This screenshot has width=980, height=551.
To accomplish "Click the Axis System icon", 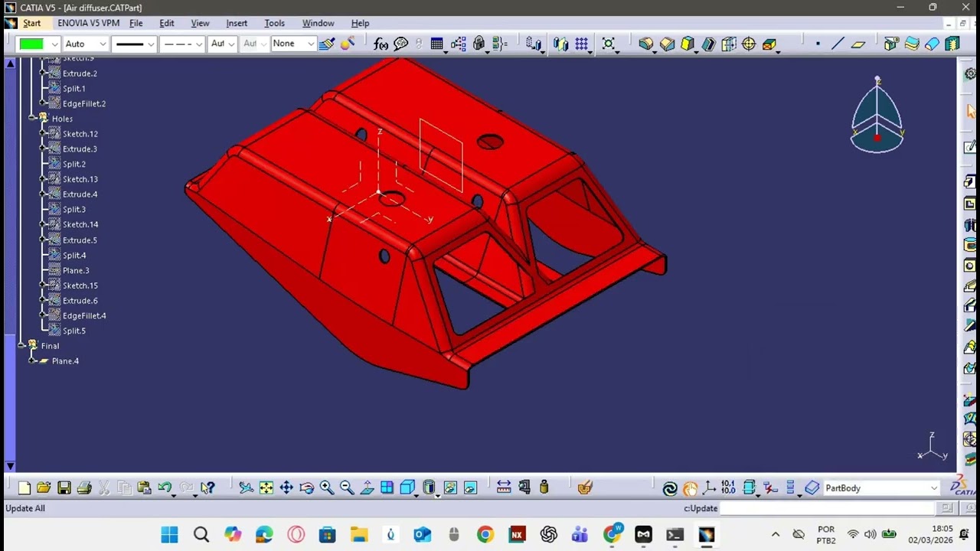I will [709, 488].
